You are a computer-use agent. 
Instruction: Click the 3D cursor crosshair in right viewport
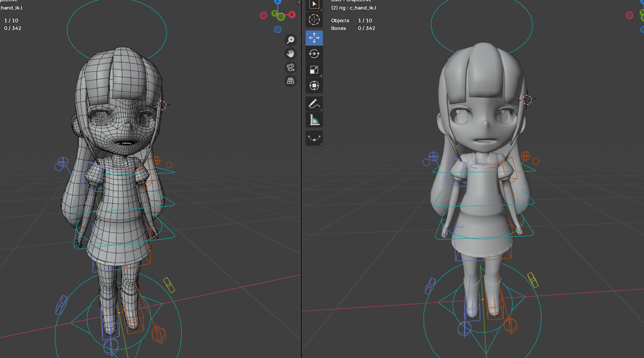point(527,100)
